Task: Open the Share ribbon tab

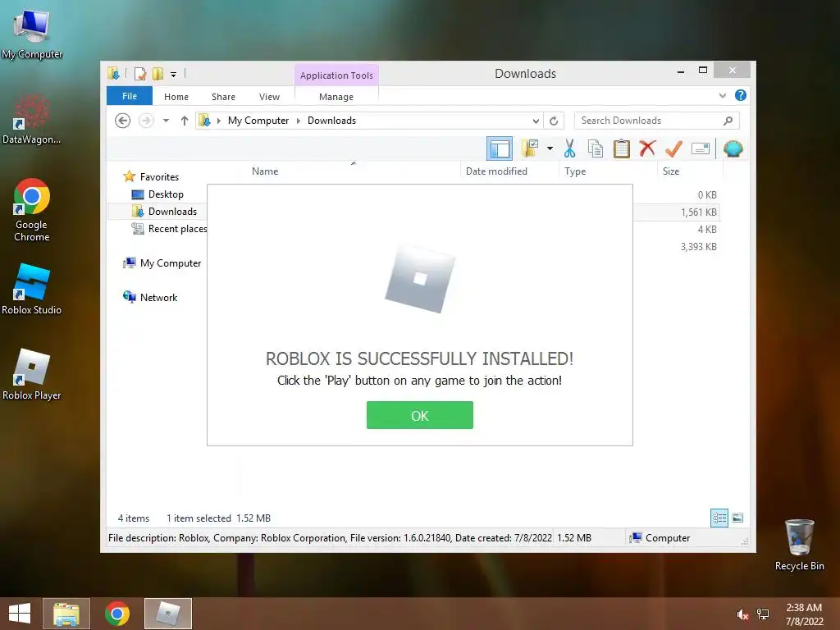Action: pos(223,97)
